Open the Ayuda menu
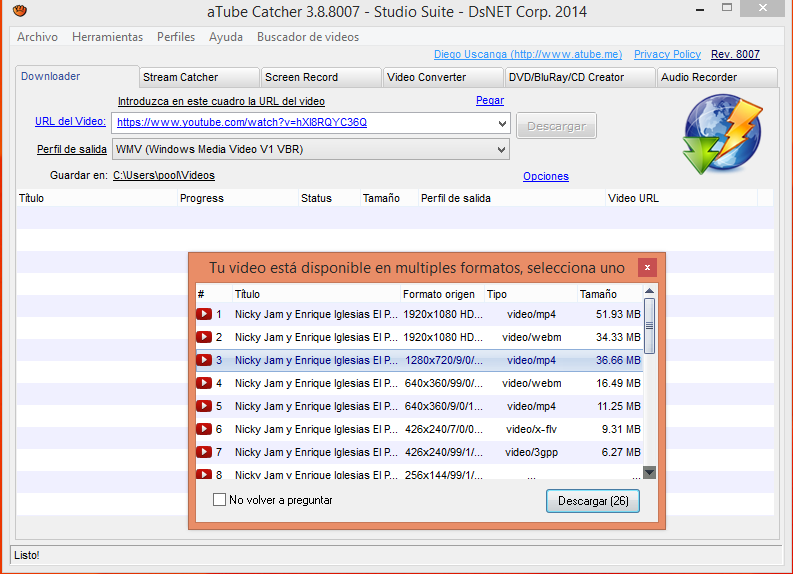 tap(226, 37)
